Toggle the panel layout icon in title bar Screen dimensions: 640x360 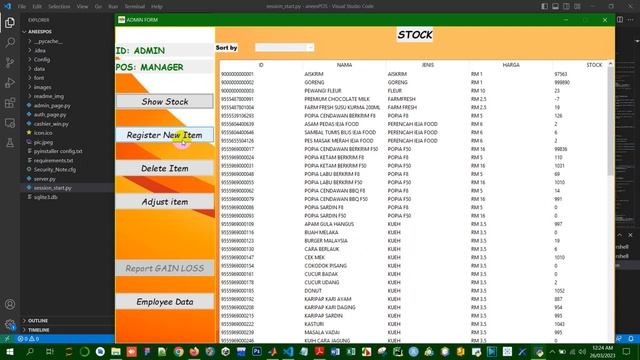click(556, 6)
